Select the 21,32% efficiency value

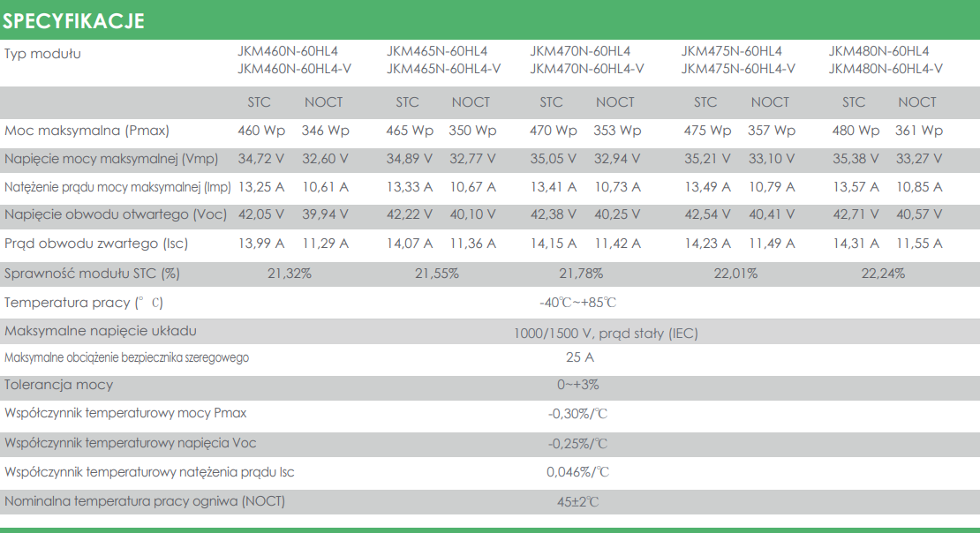point(290,274)
